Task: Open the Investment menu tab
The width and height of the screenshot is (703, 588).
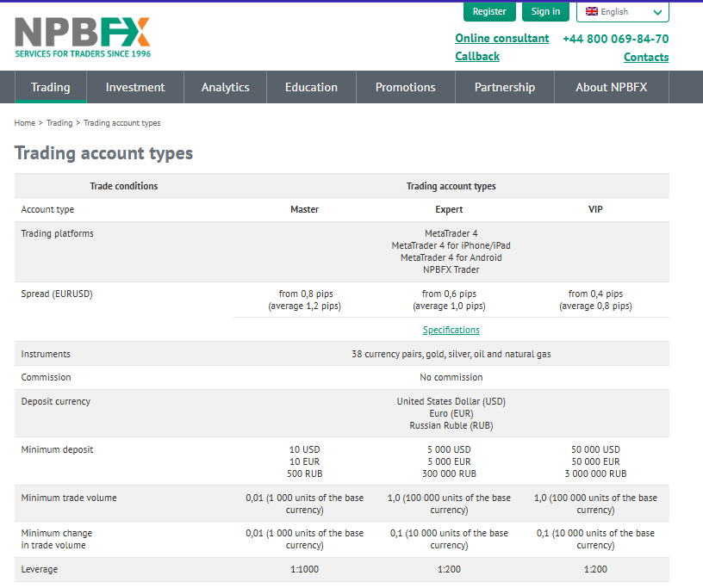Action: pyautogui.click(x=135, y=87)
